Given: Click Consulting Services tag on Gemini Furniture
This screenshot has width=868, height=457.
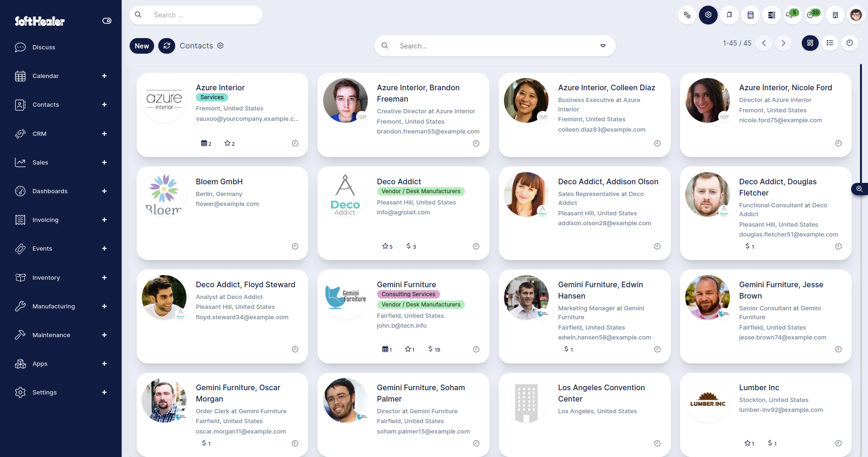Looking at the screenshot, I should [x=408, y=294].
